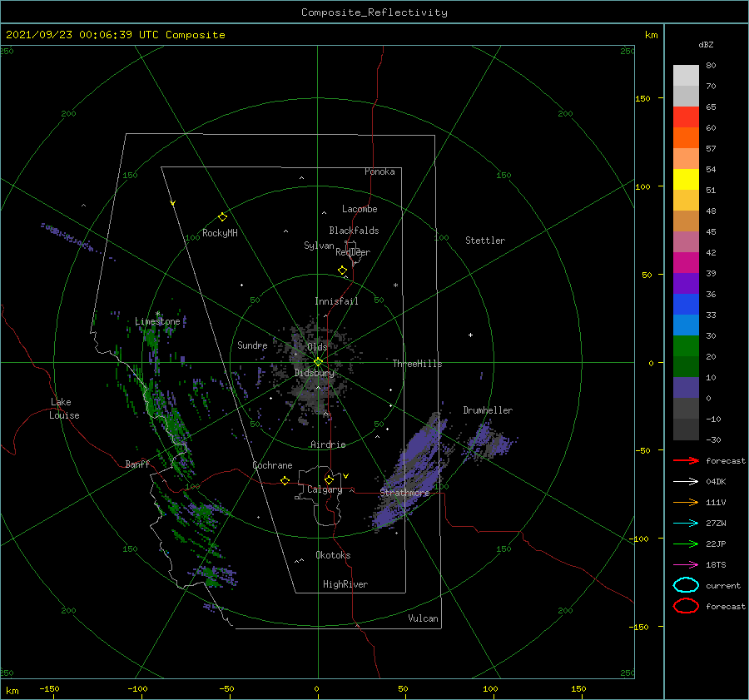Click the red forecast ellipse icon
749x700 pixels.
point(686,606)
